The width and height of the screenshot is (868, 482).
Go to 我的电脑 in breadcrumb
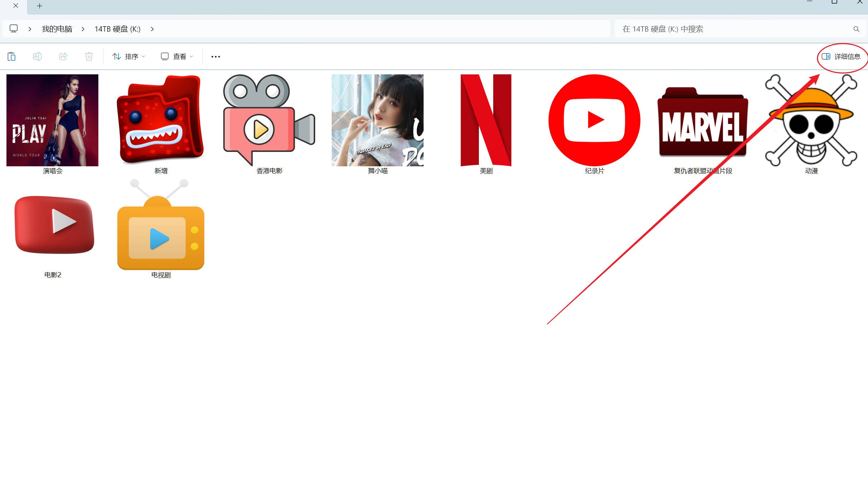(57, 29)
